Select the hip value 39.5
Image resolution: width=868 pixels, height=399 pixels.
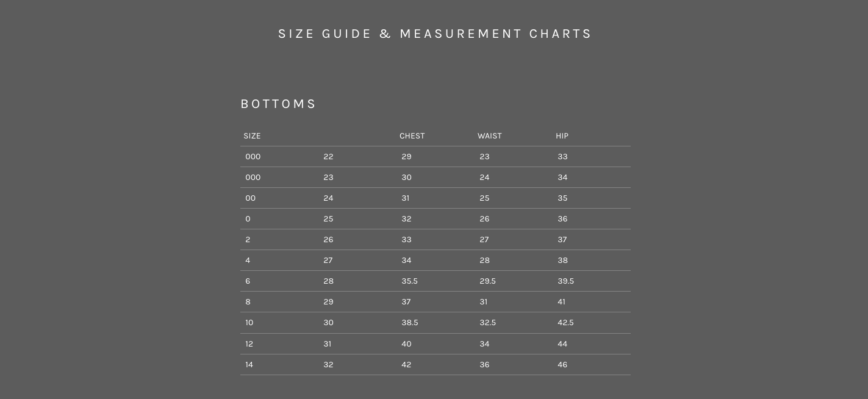[565, 281]
